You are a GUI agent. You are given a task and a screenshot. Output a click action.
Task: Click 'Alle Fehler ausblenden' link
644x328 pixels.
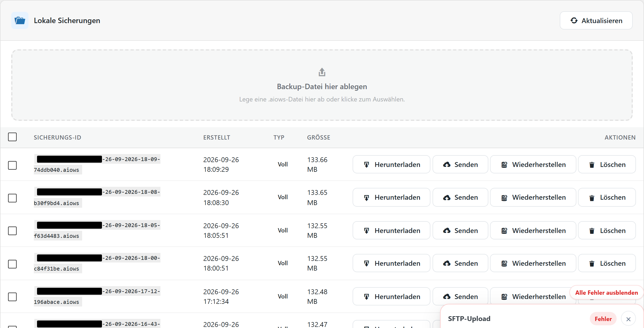606,293
